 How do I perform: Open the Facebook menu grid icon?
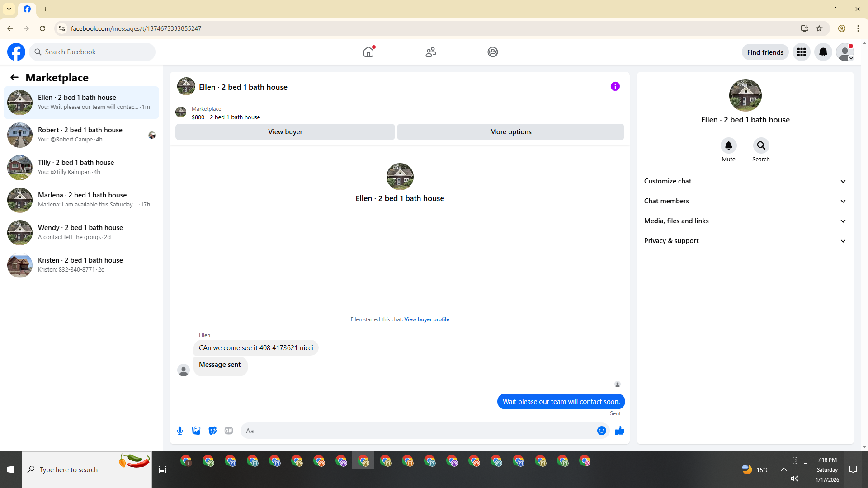(802, 52)
